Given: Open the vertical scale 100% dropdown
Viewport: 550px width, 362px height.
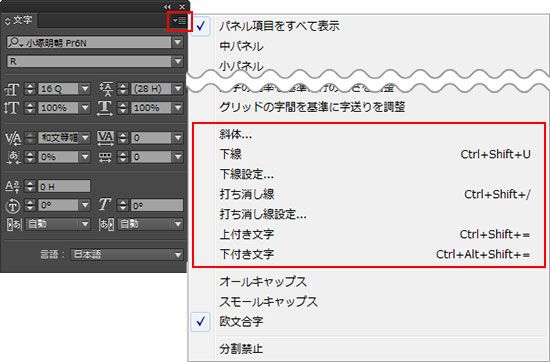Looking at the screenshot, I should 85,108.
